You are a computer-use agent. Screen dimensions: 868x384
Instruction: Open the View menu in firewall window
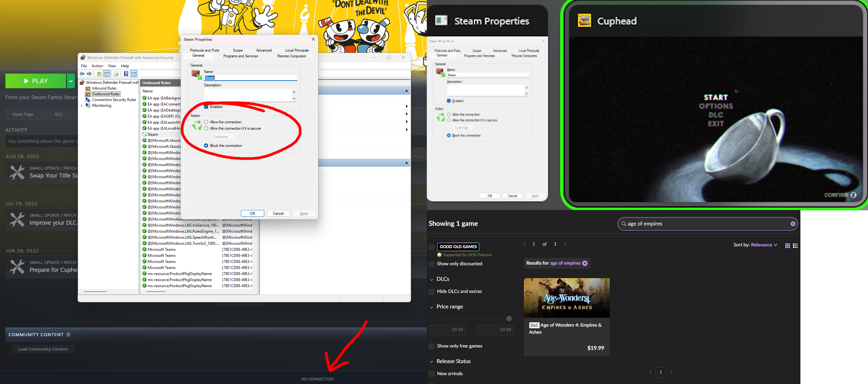pyautogui.click(x=112, y=66)
